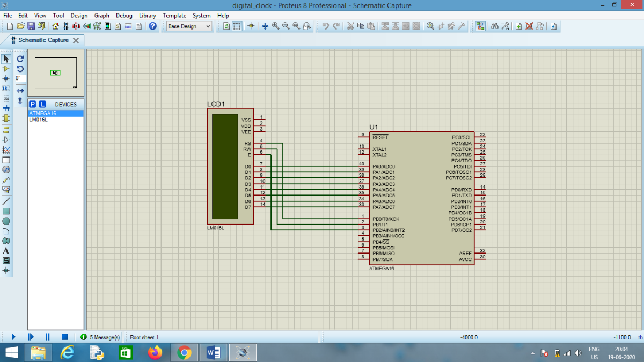Screen dimensions: 644x362
Task: Select LM016L in the devices list
Action: point(56,119)
